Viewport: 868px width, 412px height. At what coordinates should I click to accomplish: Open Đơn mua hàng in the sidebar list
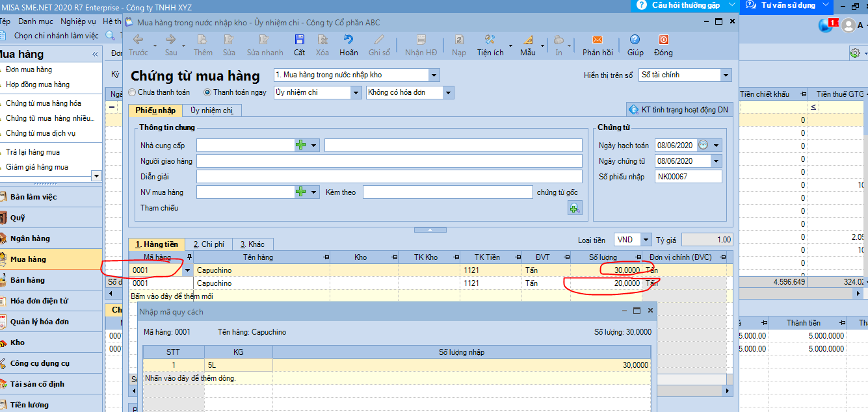coord(29,70)
